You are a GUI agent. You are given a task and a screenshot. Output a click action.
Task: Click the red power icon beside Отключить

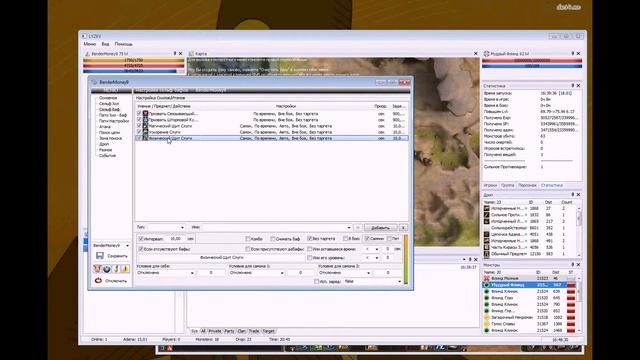point(98,281)
